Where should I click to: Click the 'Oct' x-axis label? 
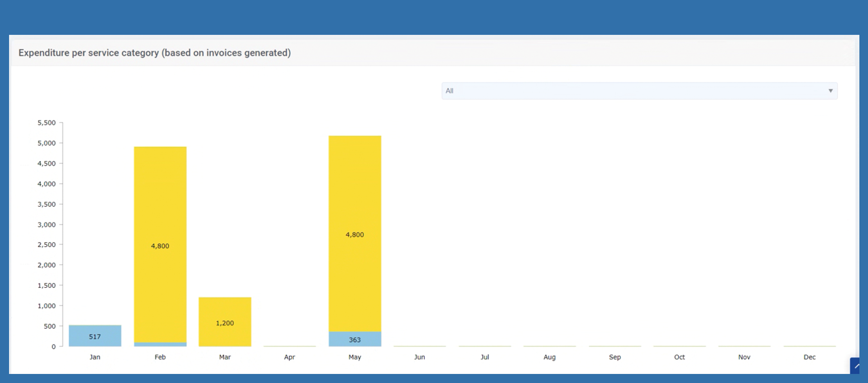click(680, 357)
